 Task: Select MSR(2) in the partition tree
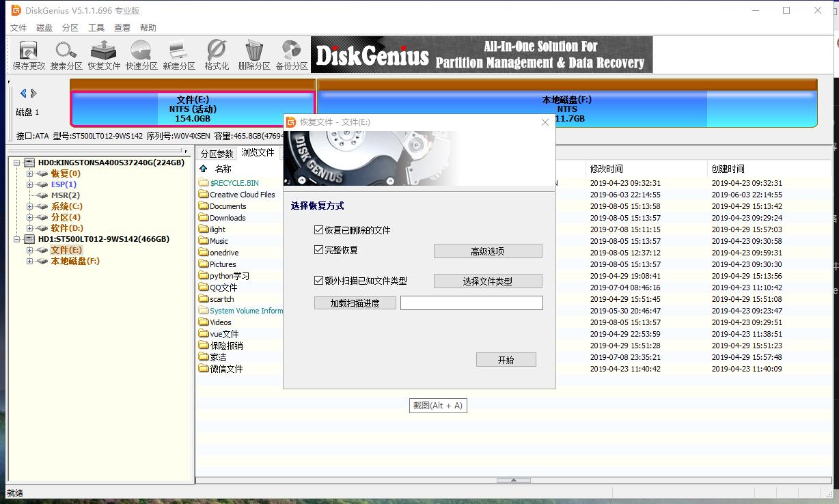(x=66, y=195)
